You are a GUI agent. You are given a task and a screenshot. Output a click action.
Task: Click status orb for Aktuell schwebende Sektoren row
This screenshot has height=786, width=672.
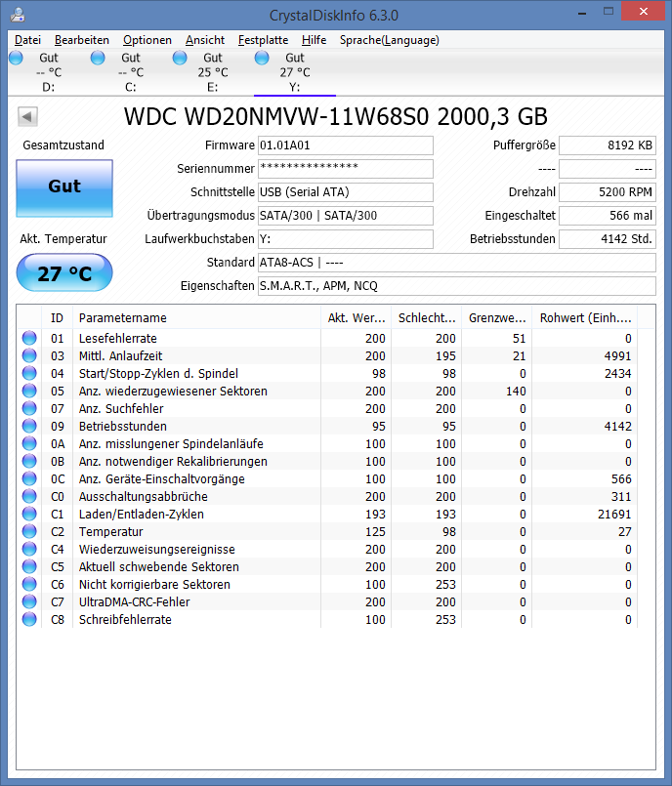(29, 566)
